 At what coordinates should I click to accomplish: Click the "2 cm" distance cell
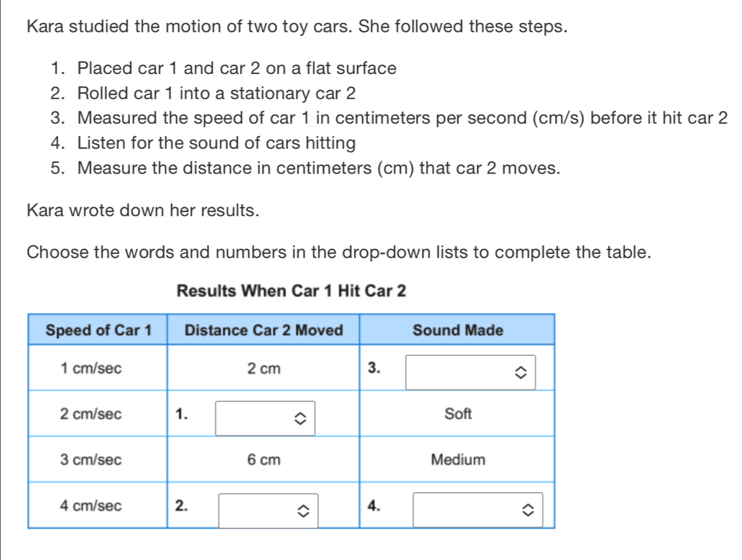pos(264,368)
